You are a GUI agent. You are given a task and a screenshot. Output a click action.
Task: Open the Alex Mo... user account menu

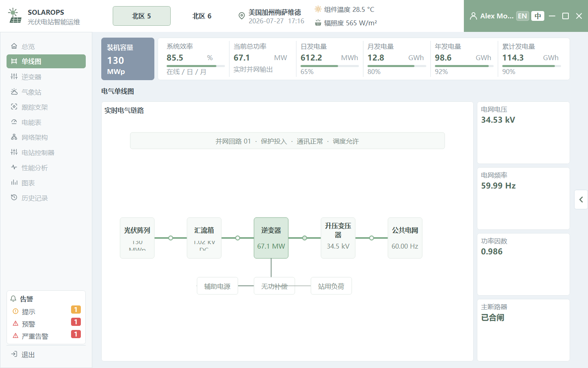492,16
